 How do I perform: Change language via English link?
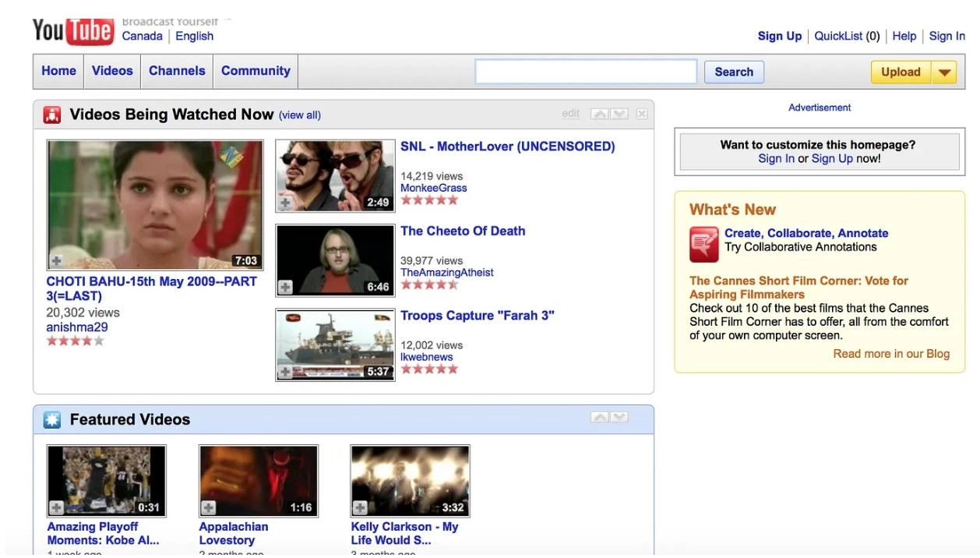pyautogui.click(x=195, y=36)
